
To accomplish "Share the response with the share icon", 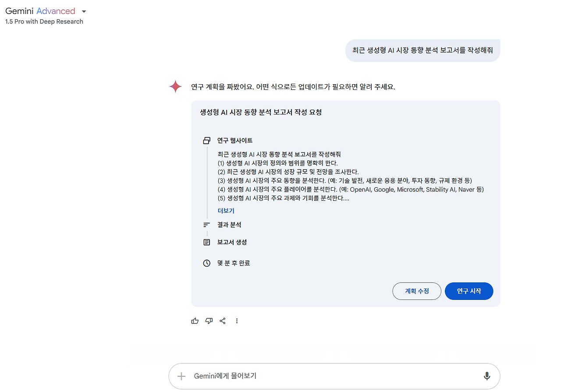I will click(223, 321).
